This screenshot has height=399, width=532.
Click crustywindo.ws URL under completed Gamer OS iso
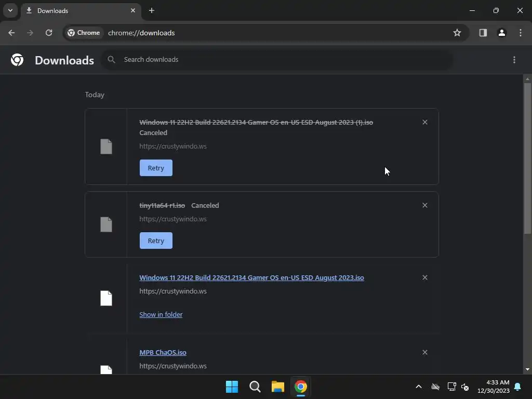pyautogui.click(x=173, y=291)
